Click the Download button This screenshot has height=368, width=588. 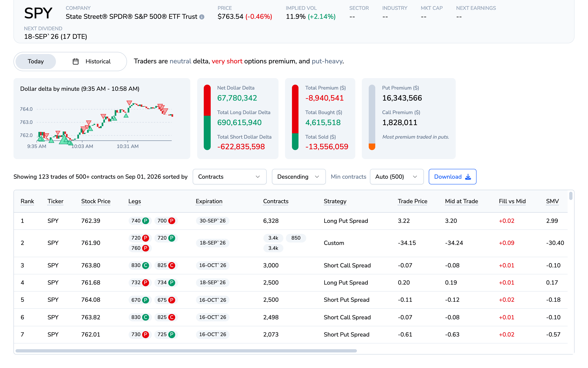pos(452,177)
